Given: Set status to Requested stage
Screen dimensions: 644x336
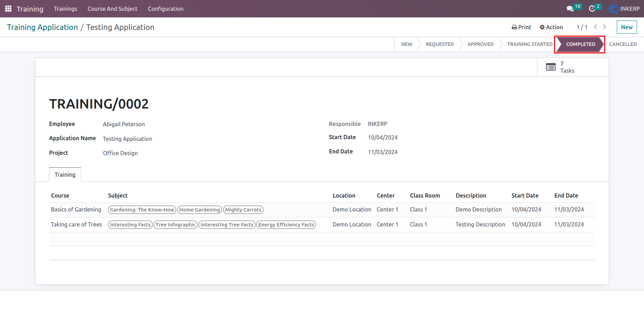Looking at the screenshot, I should coord(440,44).
